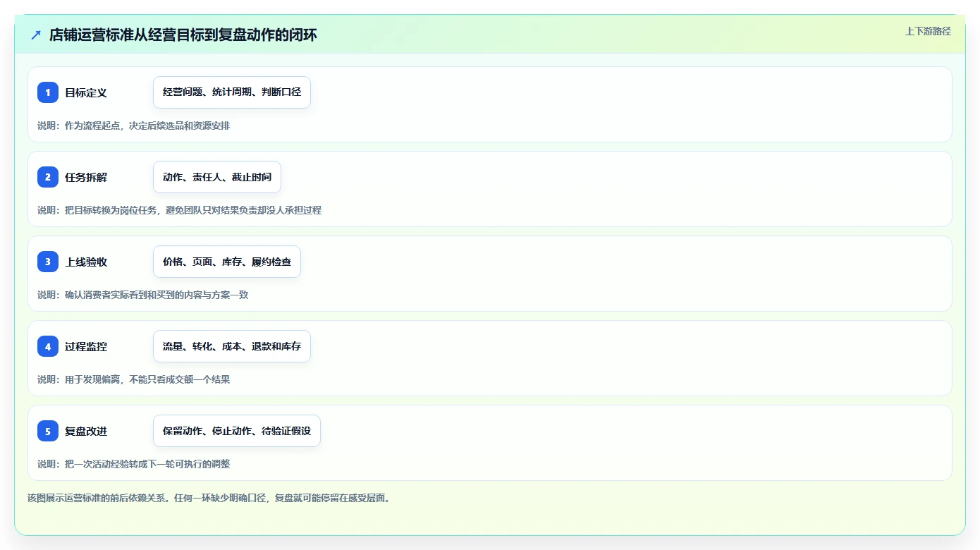Click the step 2 number badge
This screenshot has height=550, width=980.
click(48, 177)
